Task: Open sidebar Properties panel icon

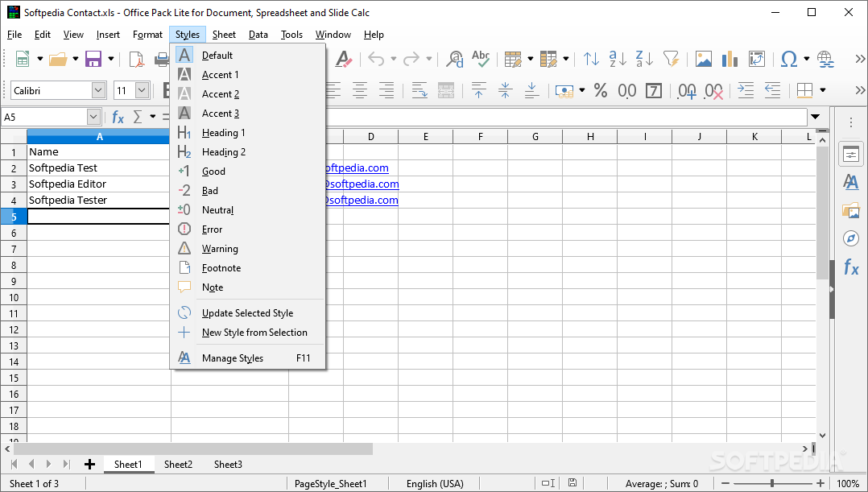Action: pos(851,155)
